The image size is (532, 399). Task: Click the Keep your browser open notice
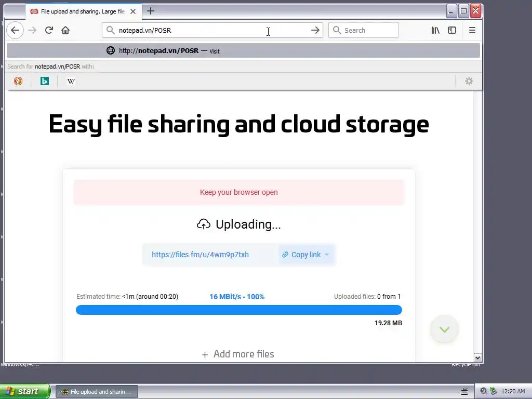click(x=239, y=192)
